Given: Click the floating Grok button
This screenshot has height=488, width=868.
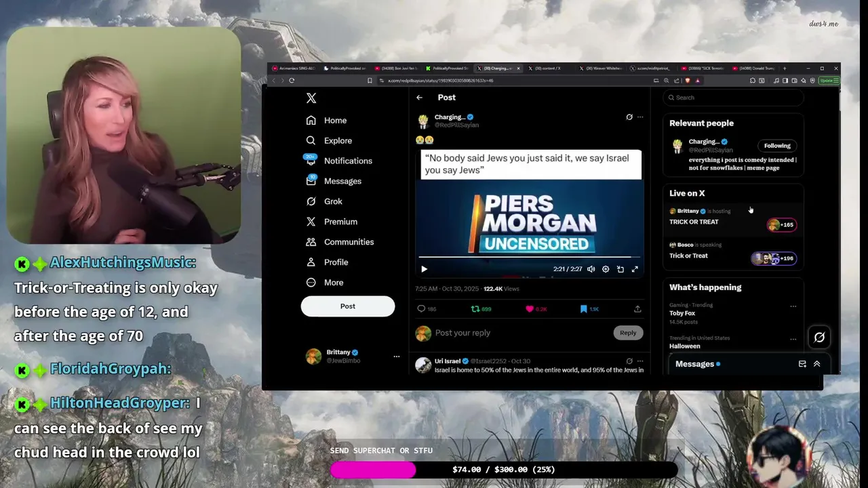Looking at the screenshot, I should 819,337.
